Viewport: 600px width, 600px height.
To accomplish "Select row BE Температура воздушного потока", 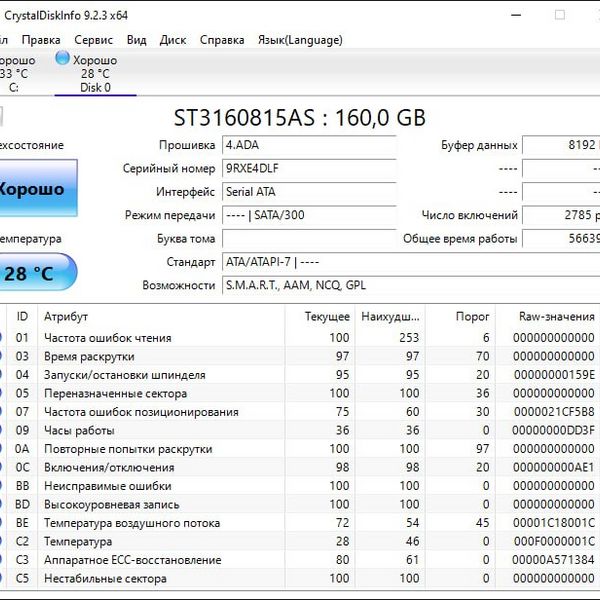I will point(300,523).
